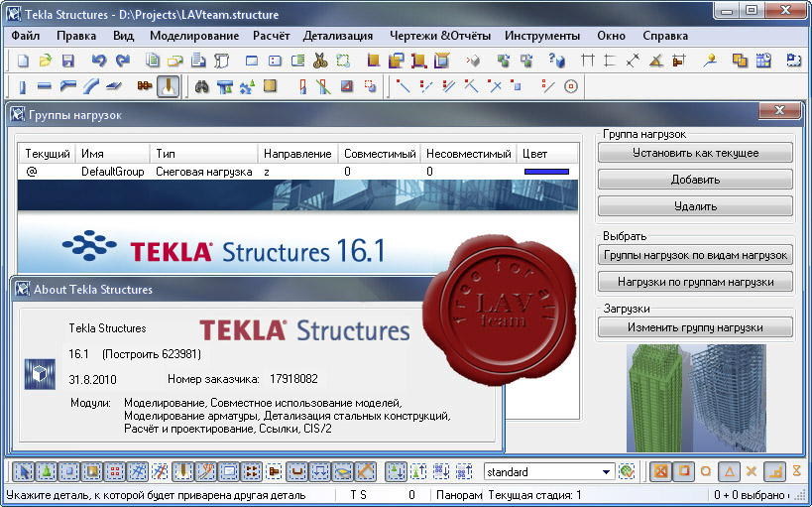The image size is (812, 507).
Task: Click the Undo arrow icon
Action: (x=98, y=62)
